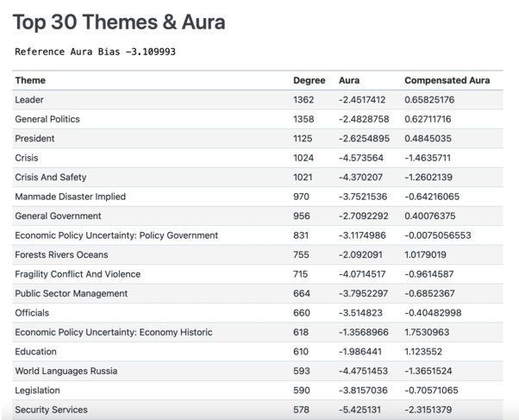
Task: Select Economic Policy Uncertainty: Economy Historic row
Action: pos(113,332)
